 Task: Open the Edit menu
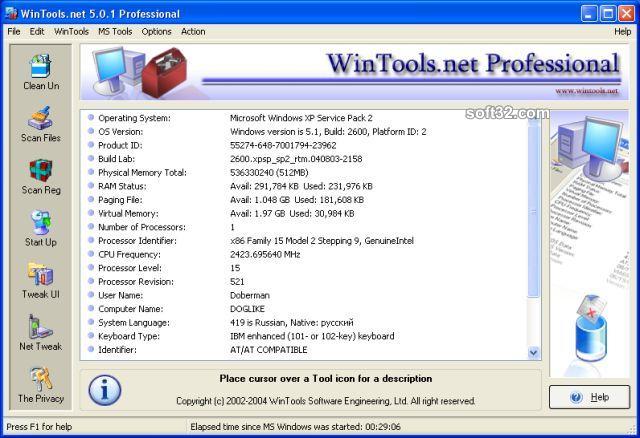tap(37, 31)
